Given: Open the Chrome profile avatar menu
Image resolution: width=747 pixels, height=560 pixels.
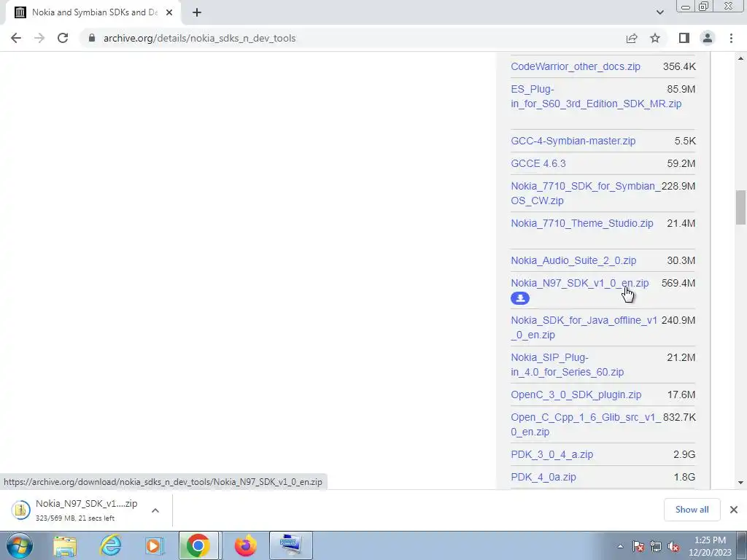Looking at the screenshot, I should point(708,38).
